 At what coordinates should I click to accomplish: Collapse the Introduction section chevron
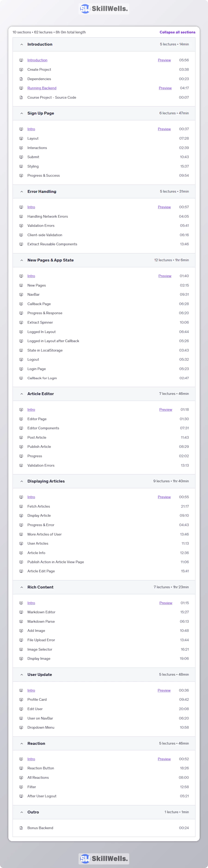(x=21, y=45)
